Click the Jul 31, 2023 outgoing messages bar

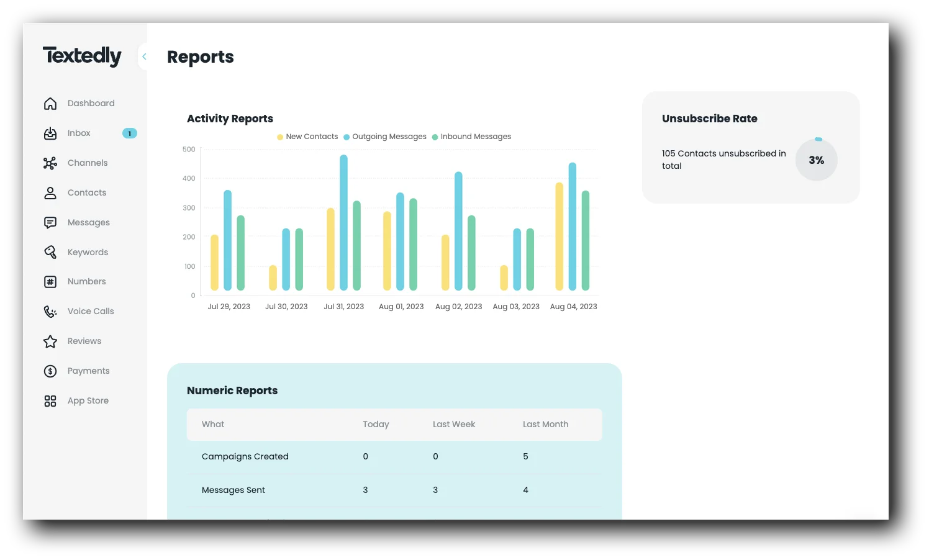point(344,222)
